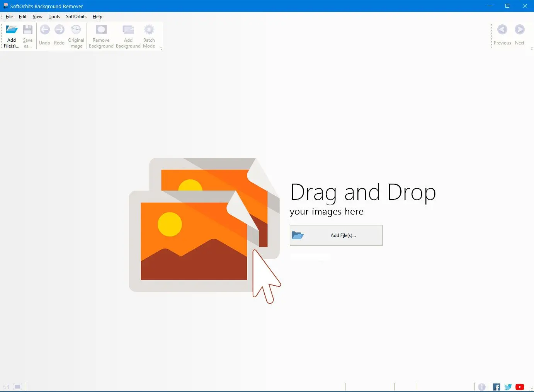Open the Tools menu

point(54,17)
